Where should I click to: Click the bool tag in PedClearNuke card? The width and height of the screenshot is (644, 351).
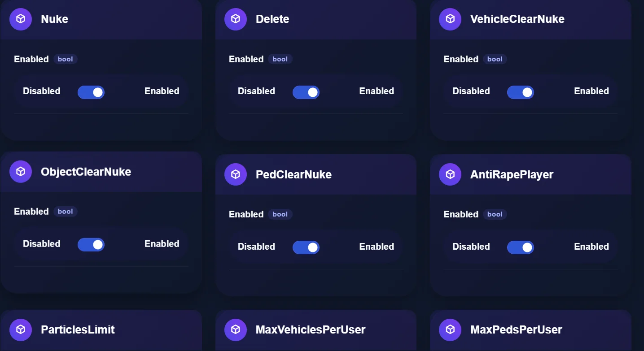tap(280, 214)
